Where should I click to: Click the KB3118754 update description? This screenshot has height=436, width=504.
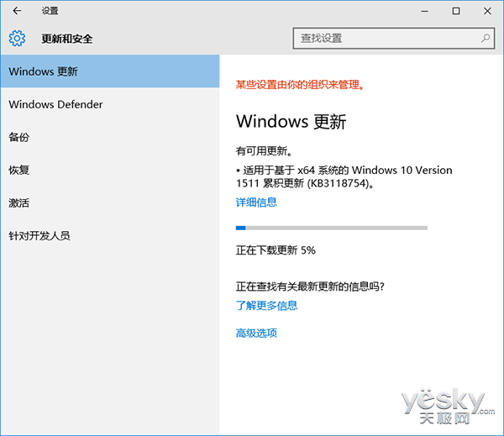[x=344, y=176]
